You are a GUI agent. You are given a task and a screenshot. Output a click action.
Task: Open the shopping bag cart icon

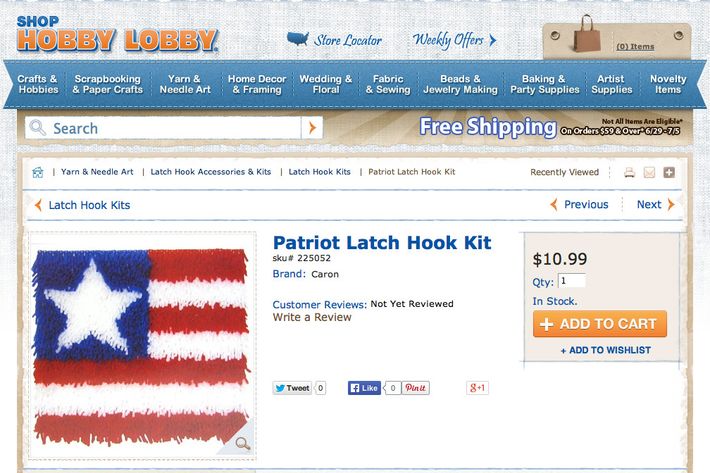[x=587, y=34]
